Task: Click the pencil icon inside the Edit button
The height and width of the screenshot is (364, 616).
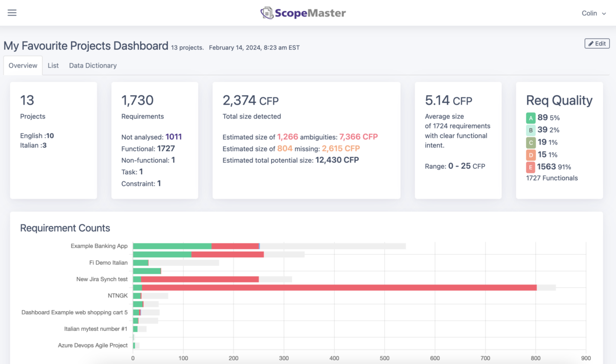Action: coord(591,44)
